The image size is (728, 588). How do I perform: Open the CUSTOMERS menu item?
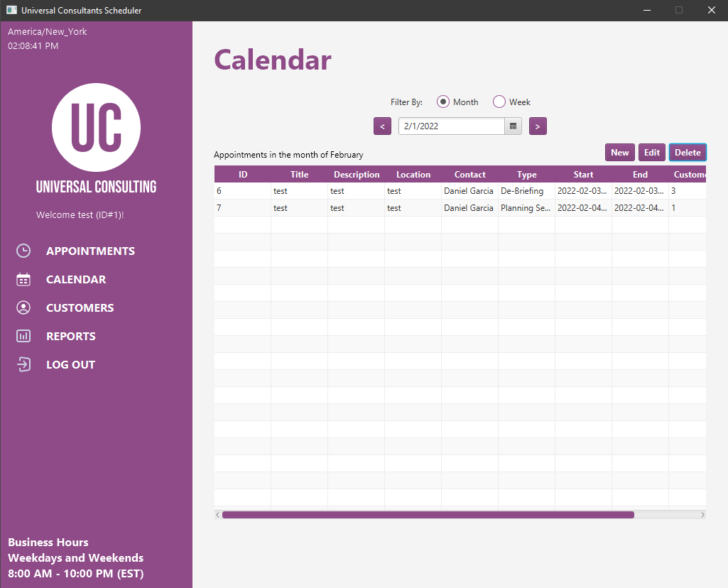pos(80,307)
